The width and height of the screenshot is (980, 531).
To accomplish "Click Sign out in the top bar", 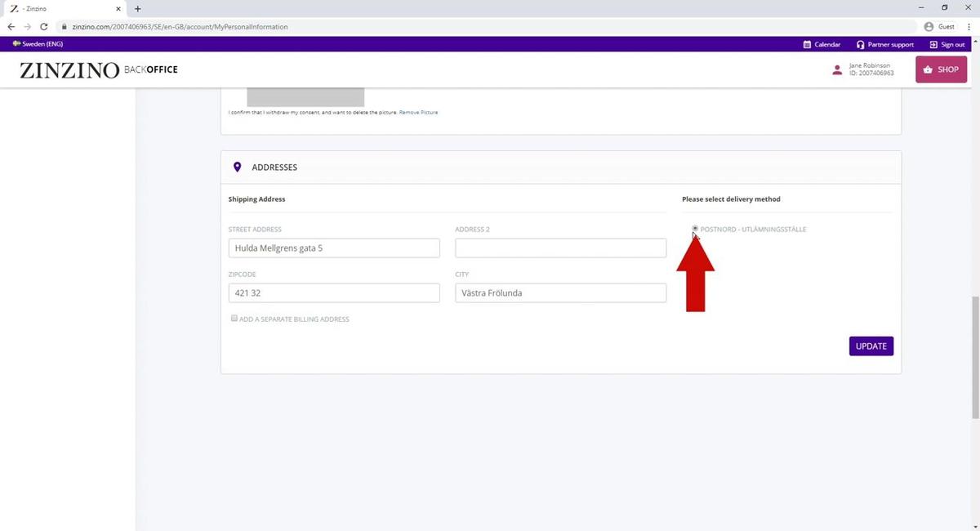I will coord(947,44).
